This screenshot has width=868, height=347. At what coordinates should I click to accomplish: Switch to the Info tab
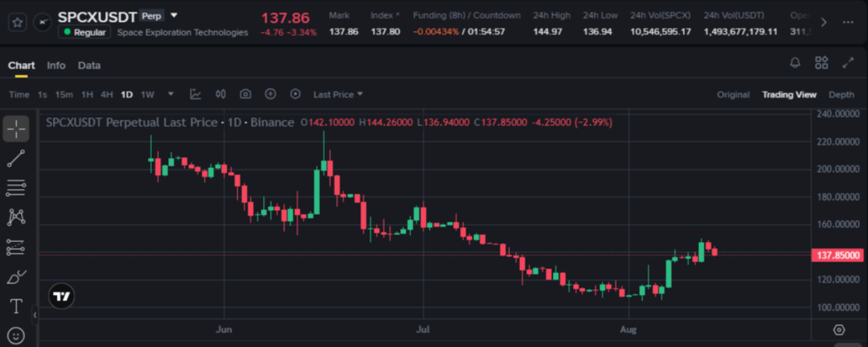tap(56, 65)
